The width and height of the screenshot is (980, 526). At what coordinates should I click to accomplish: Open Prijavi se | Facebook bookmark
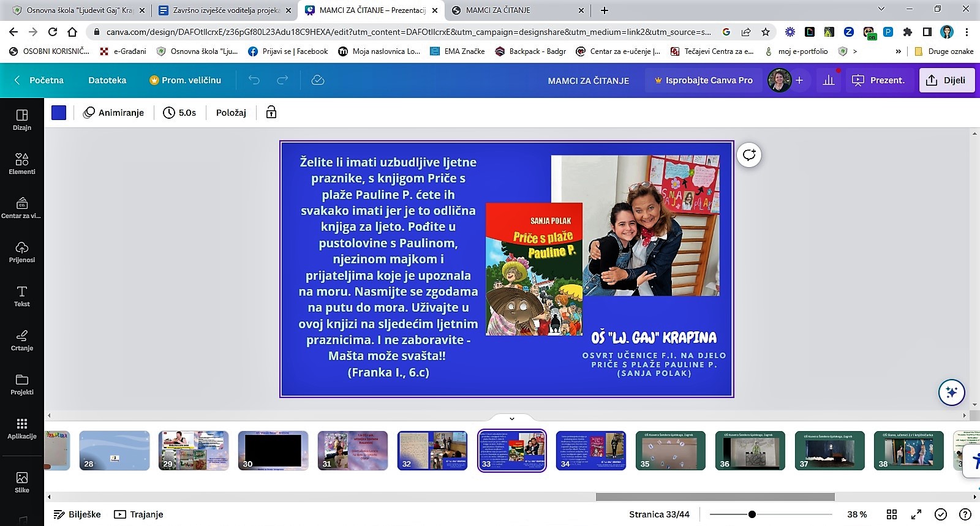[288, 51]
